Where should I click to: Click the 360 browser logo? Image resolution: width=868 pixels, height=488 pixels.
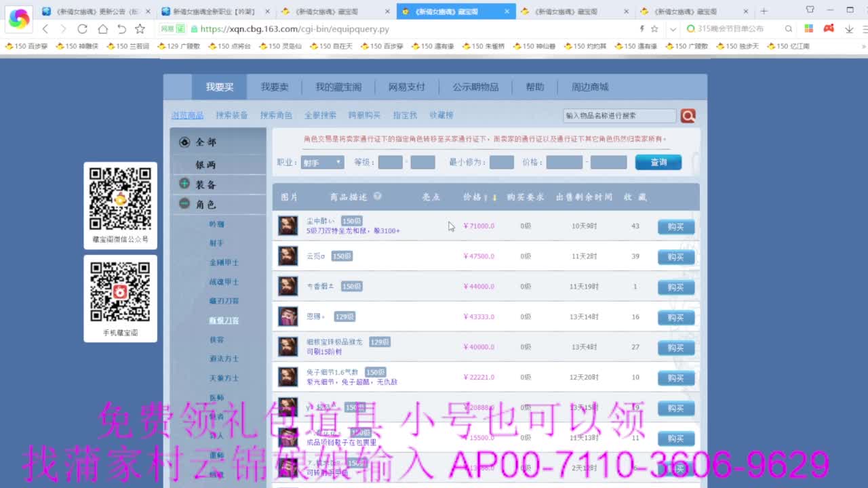(18, 20)
